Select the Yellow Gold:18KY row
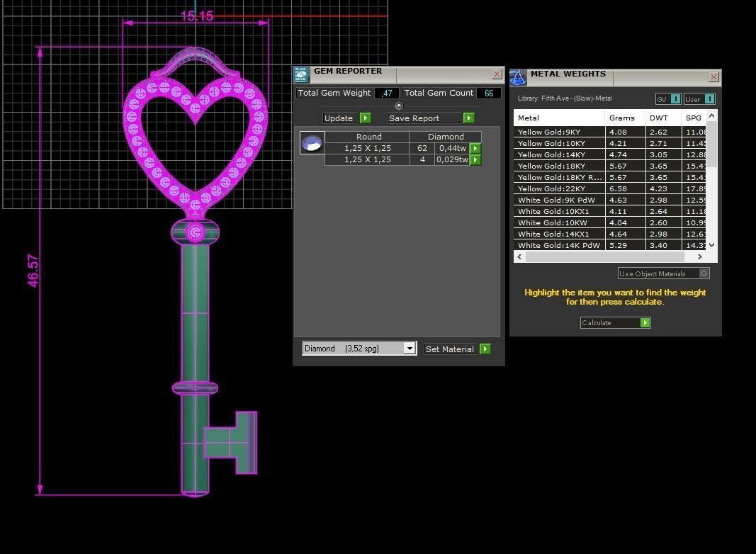 coord(610,166)
